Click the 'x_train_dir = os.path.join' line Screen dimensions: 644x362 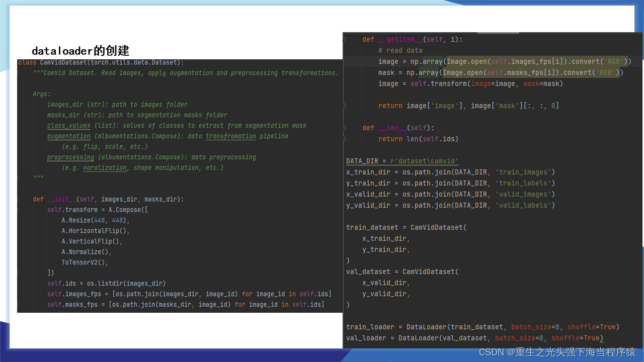[x=450, y=172]
